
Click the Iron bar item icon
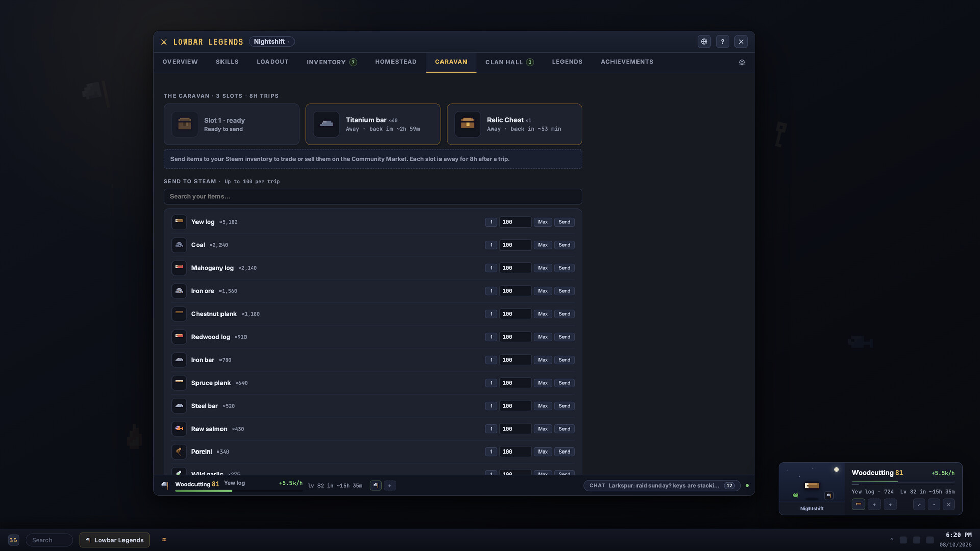tap(179, 360)
